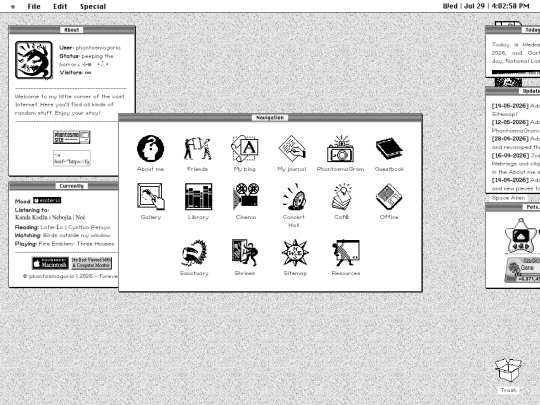Open the Friends icon in Navigation
540x405 pixels.
197,148
